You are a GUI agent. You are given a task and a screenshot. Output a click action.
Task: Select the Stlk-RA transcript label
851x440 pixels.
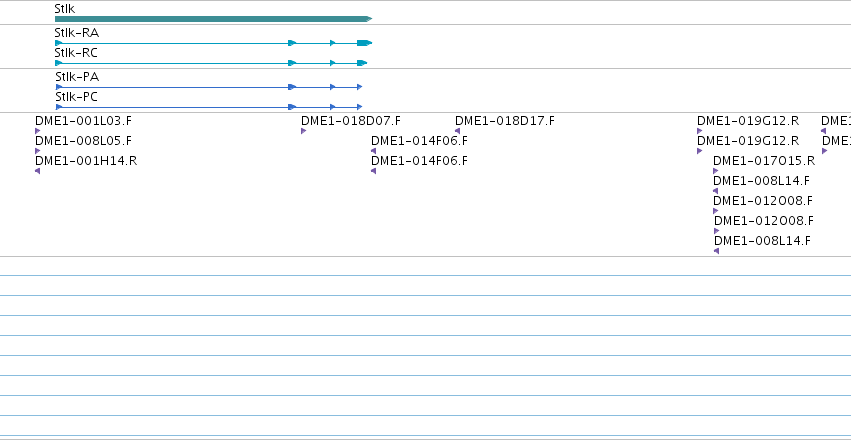coord(77,33)
